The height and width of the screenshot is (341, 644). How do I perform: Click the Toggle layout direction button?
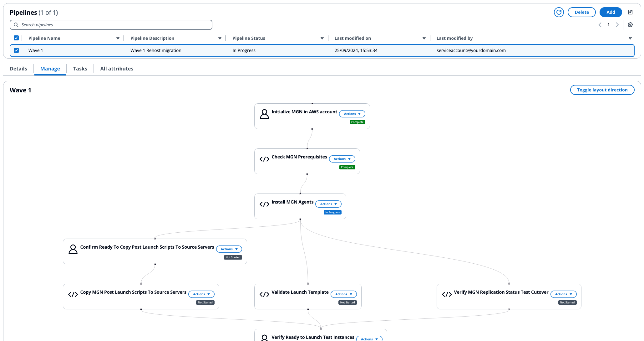[602, 90]
